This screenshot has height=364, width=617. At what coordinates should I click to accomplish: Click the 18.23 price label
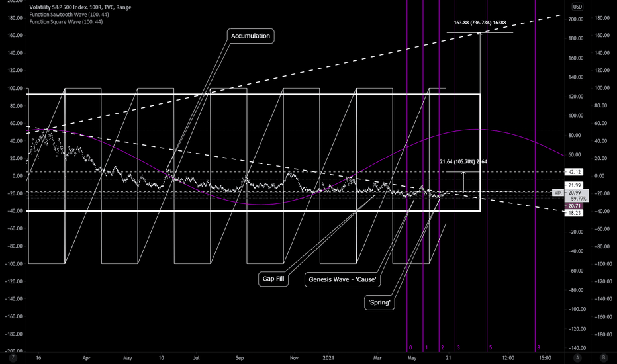click(574, 213)
